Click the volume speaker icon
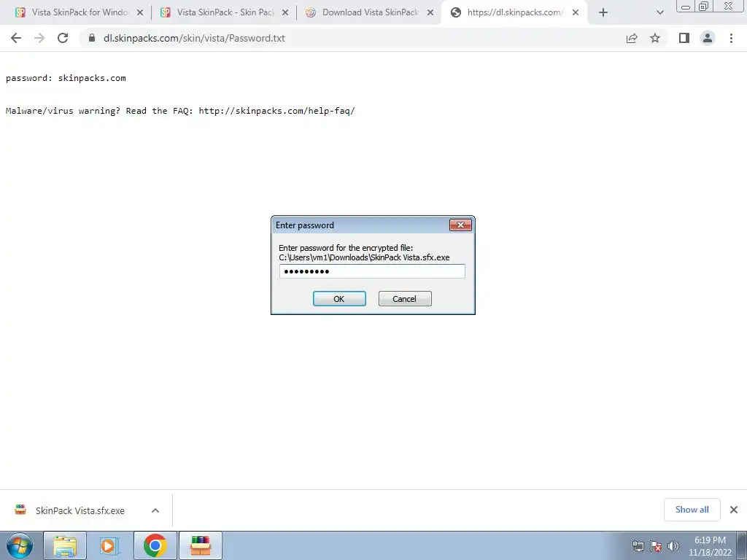 click(x=673, y=546)
